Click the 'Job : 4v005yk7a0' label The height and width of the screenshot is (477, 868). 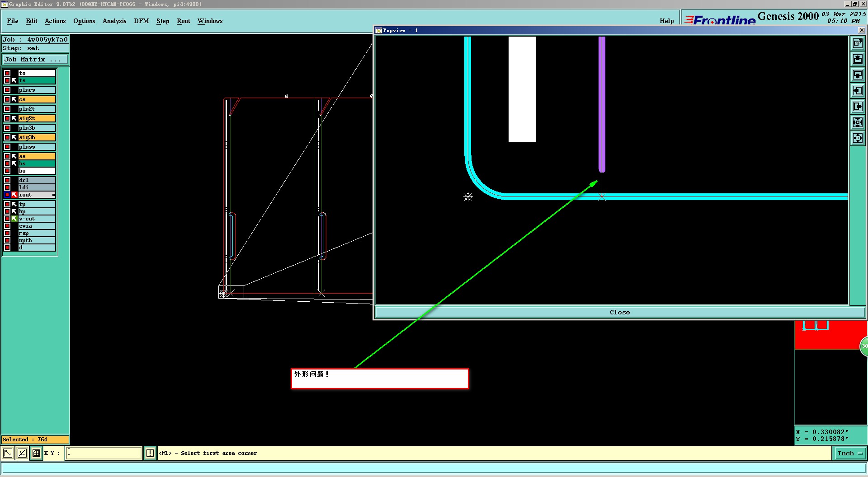click(35, 40)
